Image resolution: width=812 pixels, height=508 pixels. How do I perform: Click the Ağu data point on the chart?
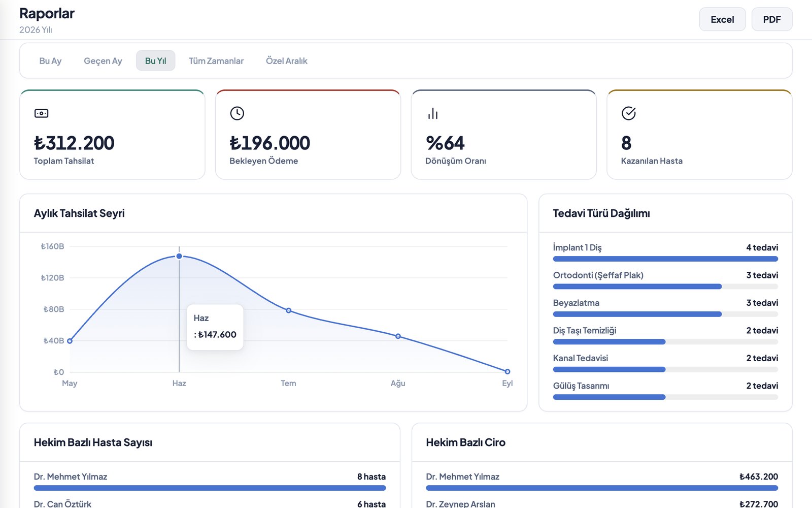[x=398, y=336]
